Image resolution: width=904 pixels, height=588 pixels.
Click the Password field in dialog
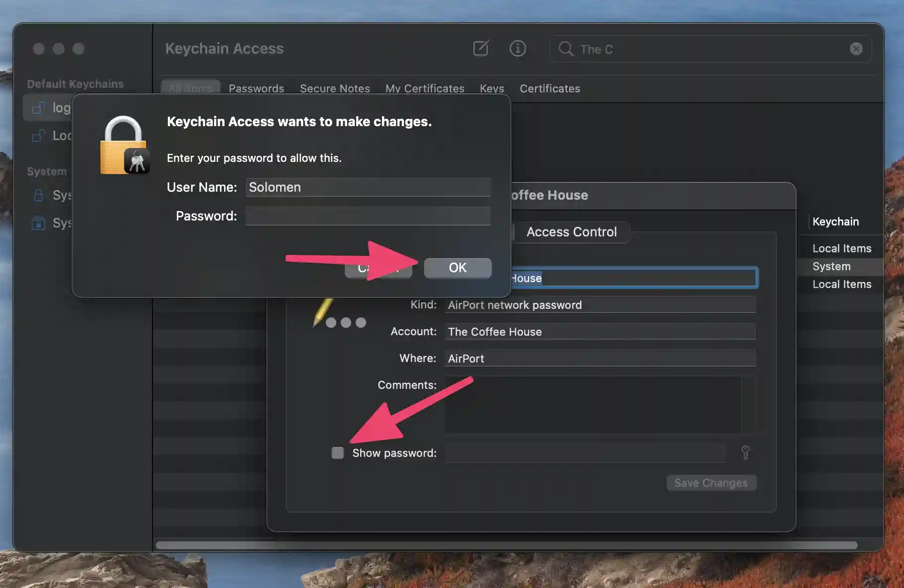click(368, 216)
